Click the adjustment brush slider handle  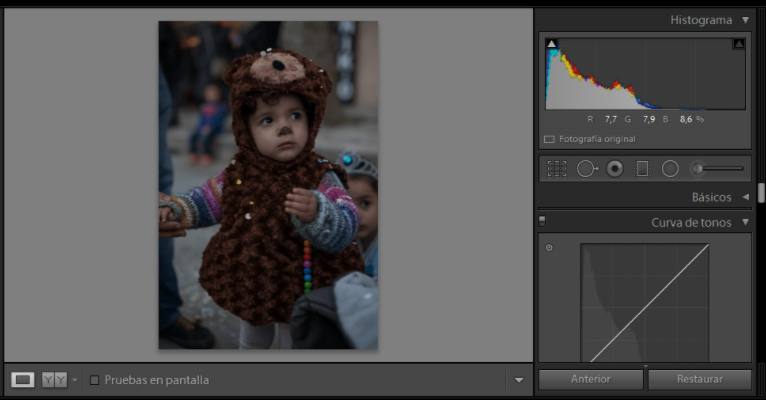[698, 169]
